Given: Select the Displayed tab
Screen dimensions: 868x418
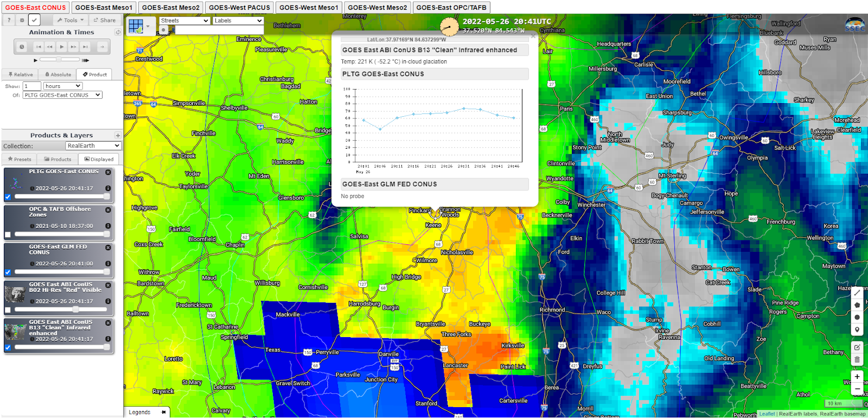Looking at the screenshot, I should tap(99, 159).
